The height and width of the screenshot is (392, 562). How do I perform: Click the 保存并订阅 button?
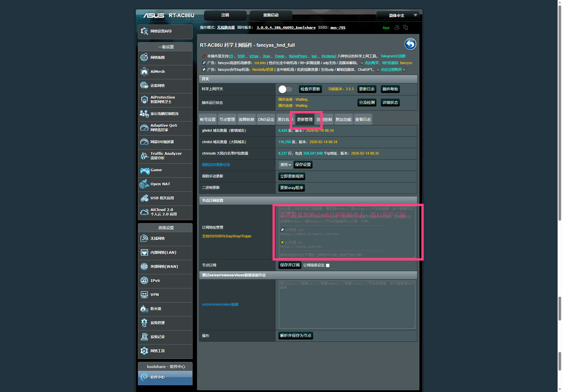pos(289,265)
